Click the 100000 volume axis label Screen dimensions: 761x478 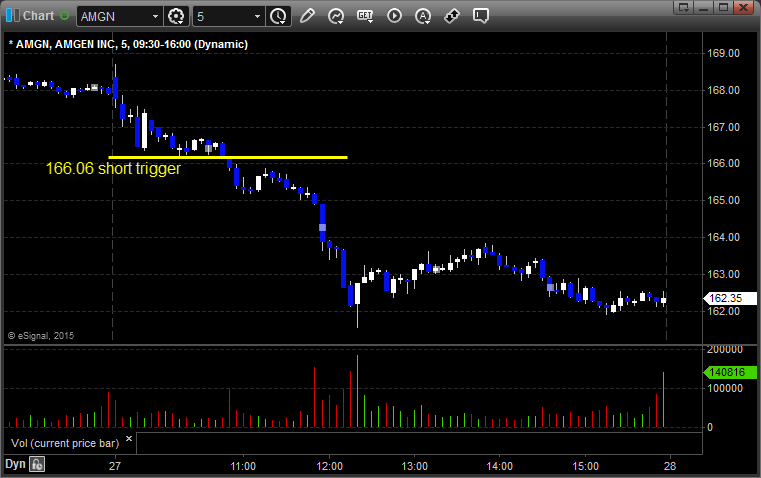point(725,388)
